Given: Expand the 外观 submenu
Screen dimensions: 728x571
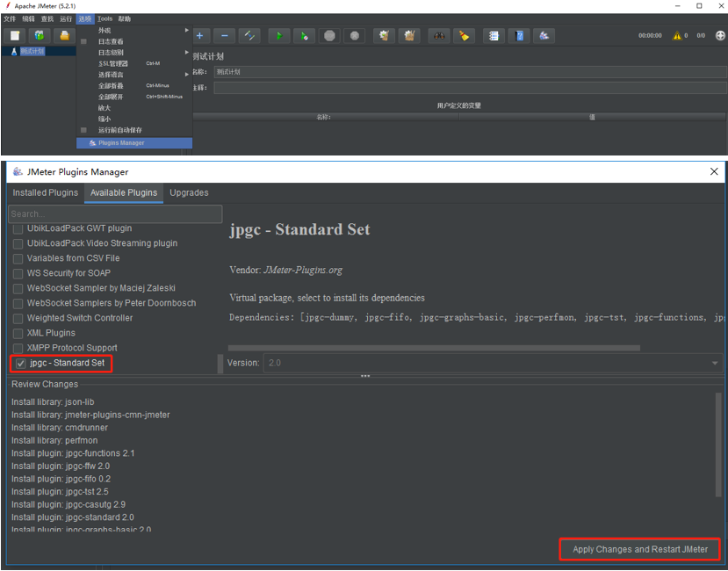Looking at the screenshot, I should coord(134,30).
